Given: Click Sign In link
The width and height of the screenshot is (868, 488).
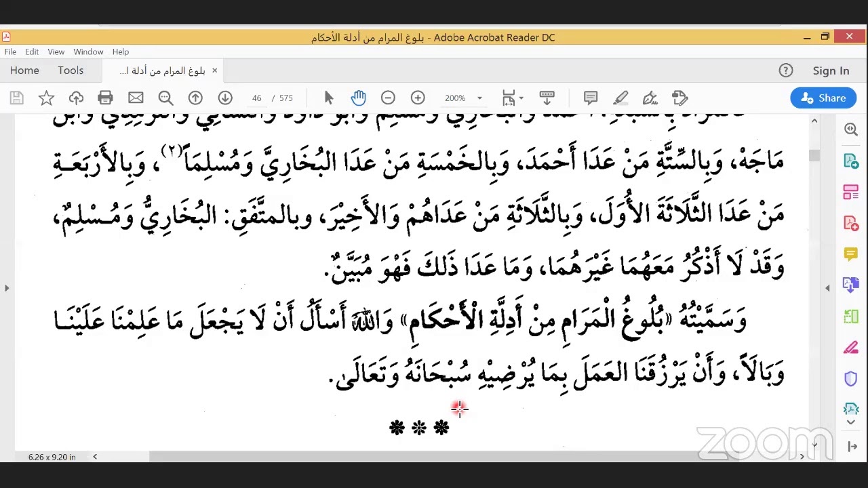Looking at the screenshot, I should pos(831,70).
